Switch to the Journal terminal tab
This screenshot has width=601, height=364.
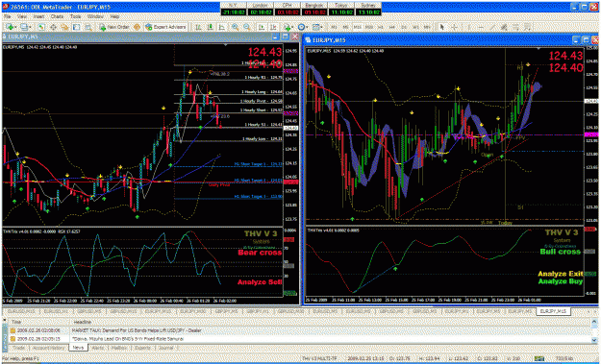tap(165, 348)
